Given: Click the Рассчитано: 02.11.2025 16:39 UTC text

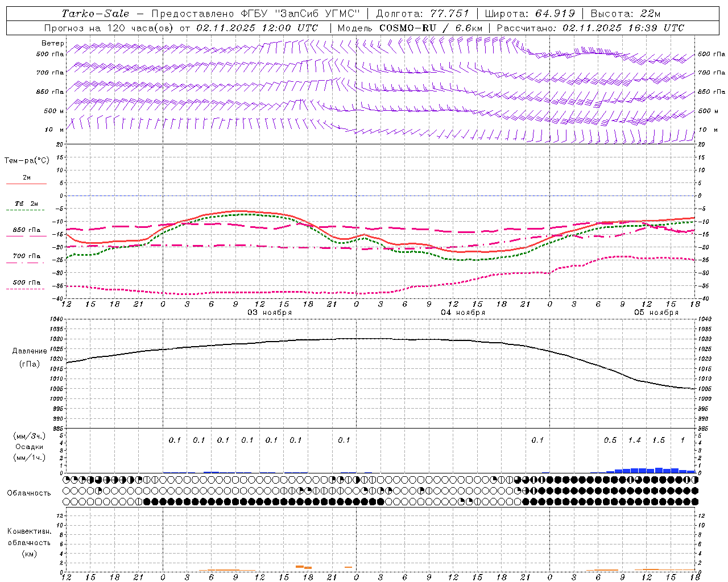Looking at the screenshot, I should point(590,28).
